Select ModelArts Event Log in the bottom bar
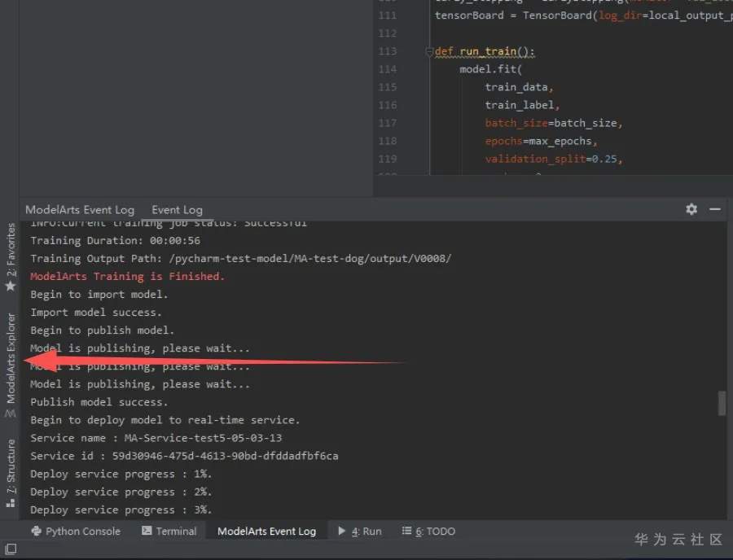Screen dimensions: 733x560 coord(266,531)
